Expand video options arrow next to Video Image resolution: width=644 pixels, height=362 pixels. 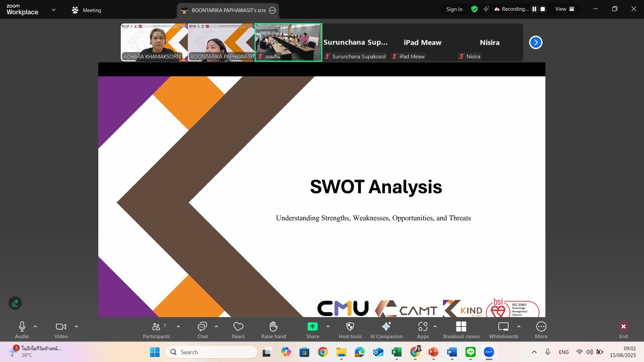click(76, 327)
